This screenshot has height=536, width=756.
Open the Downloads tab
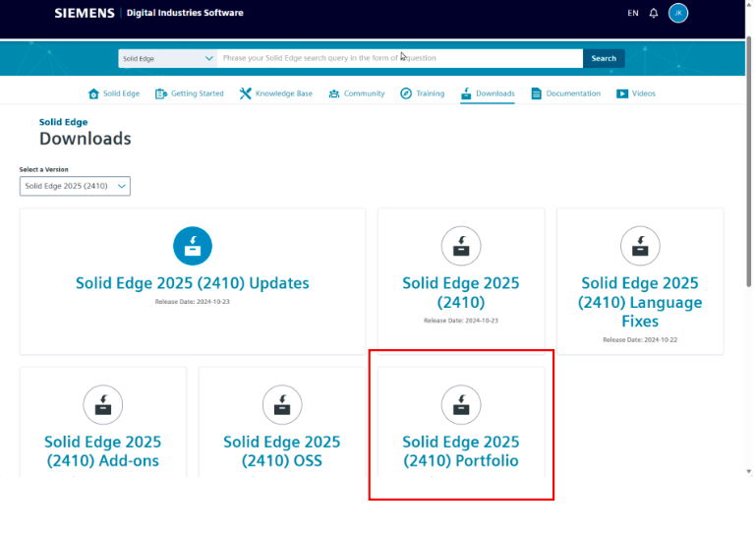point(495,93)
